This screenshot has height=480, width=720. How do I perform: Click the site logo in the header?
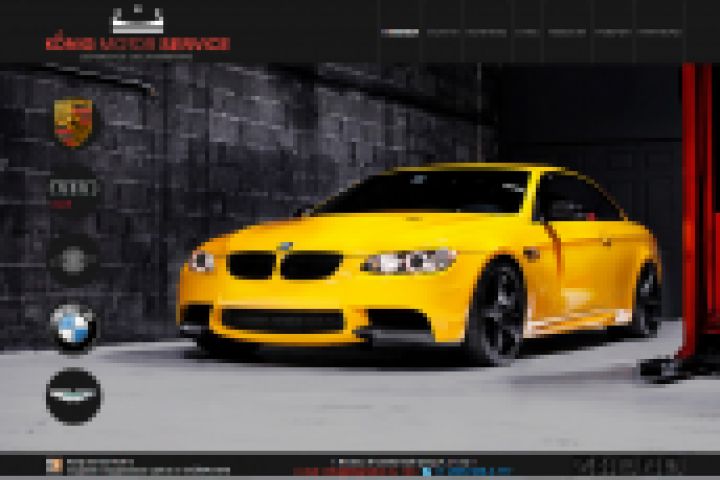pyautogui.click(x=138, y=32)
